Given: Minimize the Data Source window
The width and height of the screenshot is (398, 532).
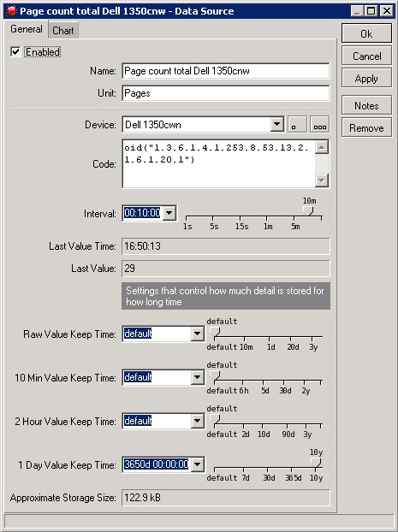Looking at the screenshot, I should tap(357, 11).
